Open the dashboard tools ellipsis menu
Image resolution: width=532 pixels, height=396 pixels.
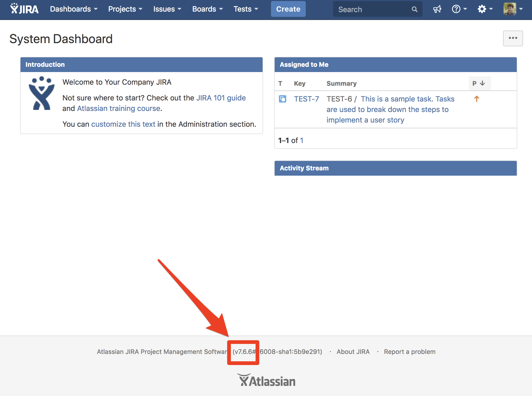tap(513, 38)
